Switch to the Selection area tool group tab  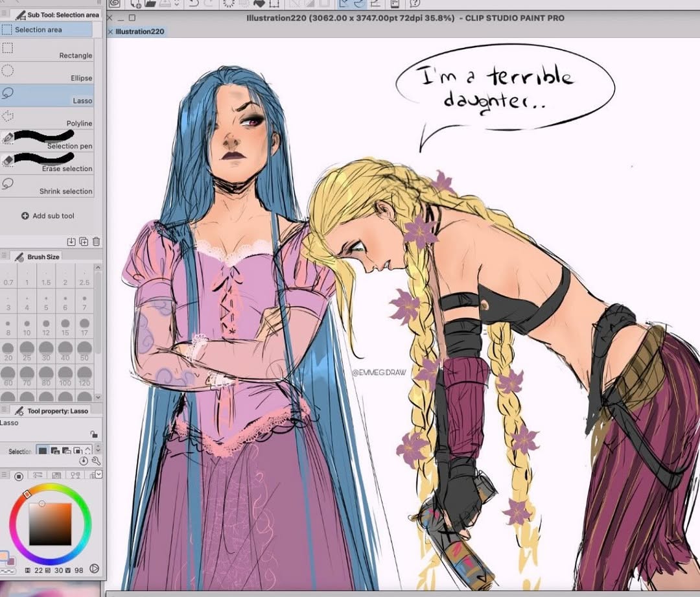[x=47, y=29]
